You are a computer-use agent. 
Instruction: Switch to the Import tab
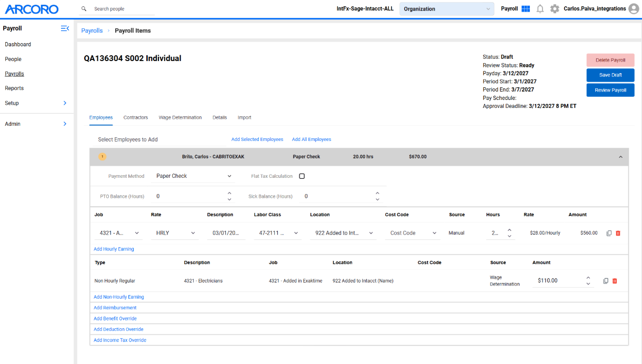click(x=245, y=117)
